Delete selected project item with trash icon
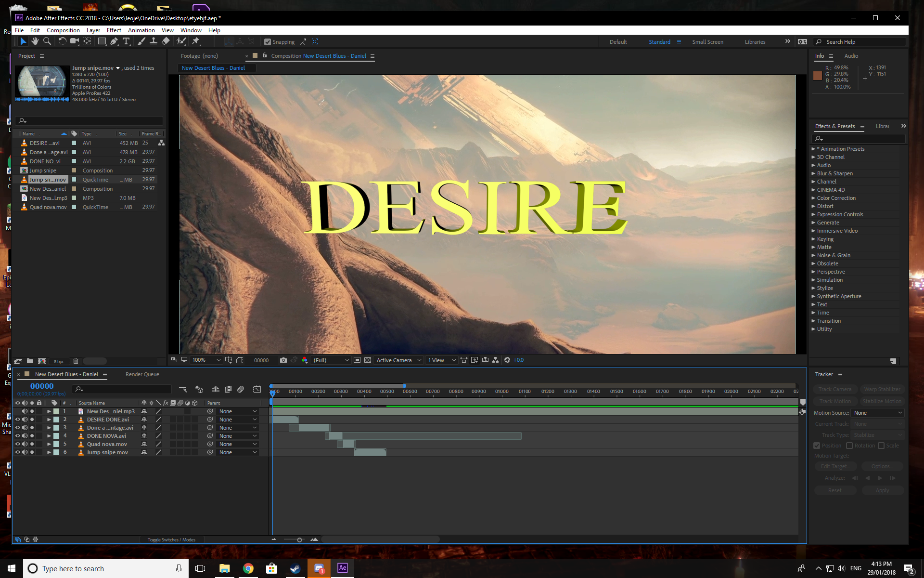The image size is (924, 578). pyautogui.click(x=76, y=361)
